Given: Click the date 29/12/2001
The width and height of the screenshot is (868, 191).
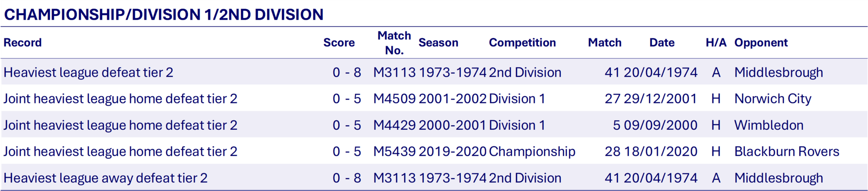Looking at the screenshot, I should point(660,98).
